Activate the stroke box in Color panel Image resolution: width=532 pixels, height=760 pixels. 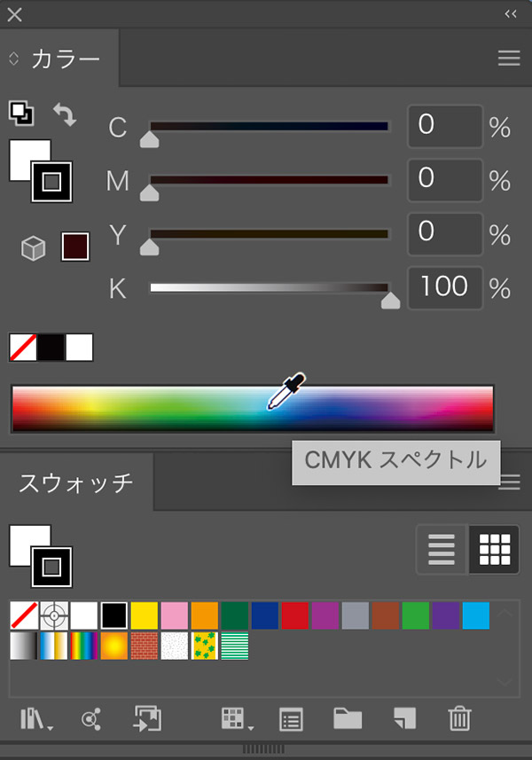(52, 181)
